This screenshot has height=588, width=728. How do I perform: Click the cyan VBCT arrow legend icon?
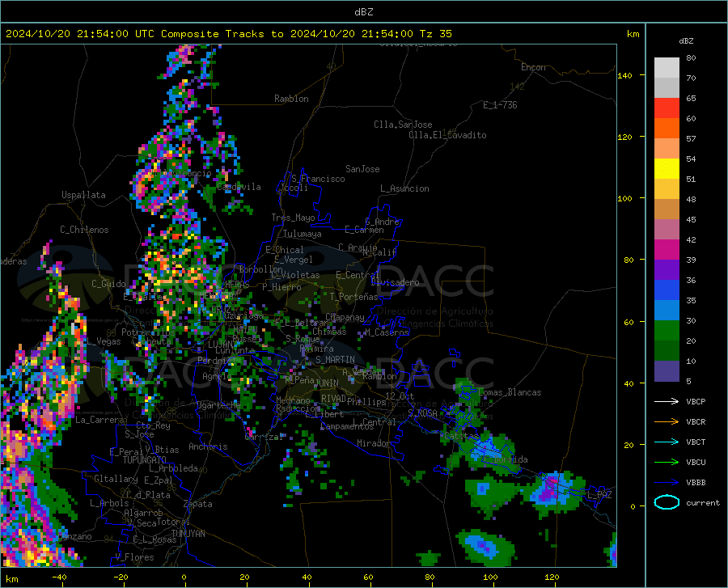pos(667,442)
